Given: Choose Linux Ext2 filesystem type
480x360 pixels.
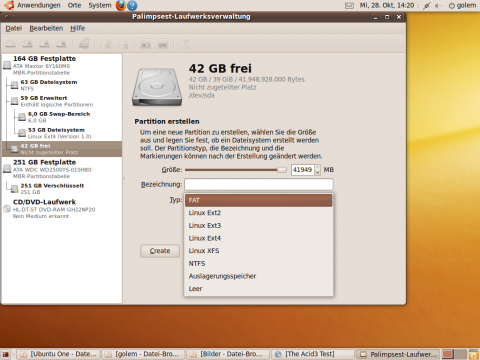Looking at the screenshot, I should coord(259,213).
